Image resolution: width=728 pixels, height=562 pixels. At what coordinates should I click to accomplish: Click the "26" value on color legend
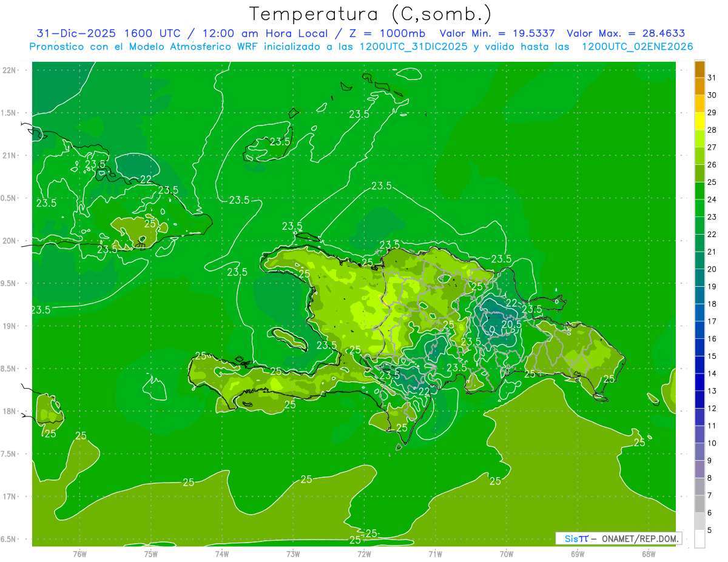click(x=712, y=165)
